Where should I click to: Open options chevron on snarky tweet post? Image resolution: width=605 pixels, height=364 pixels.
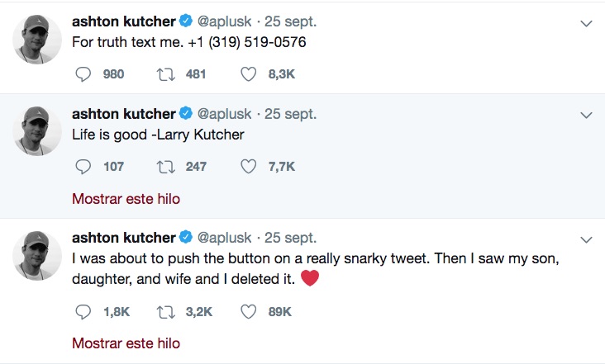tap(586, 240)
